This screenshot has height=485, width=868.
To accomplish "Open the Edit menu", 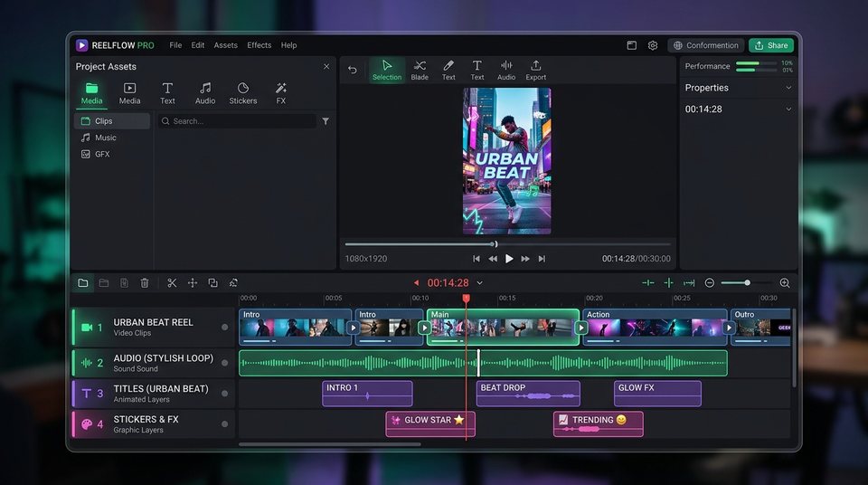I will [x=198, y=45].
